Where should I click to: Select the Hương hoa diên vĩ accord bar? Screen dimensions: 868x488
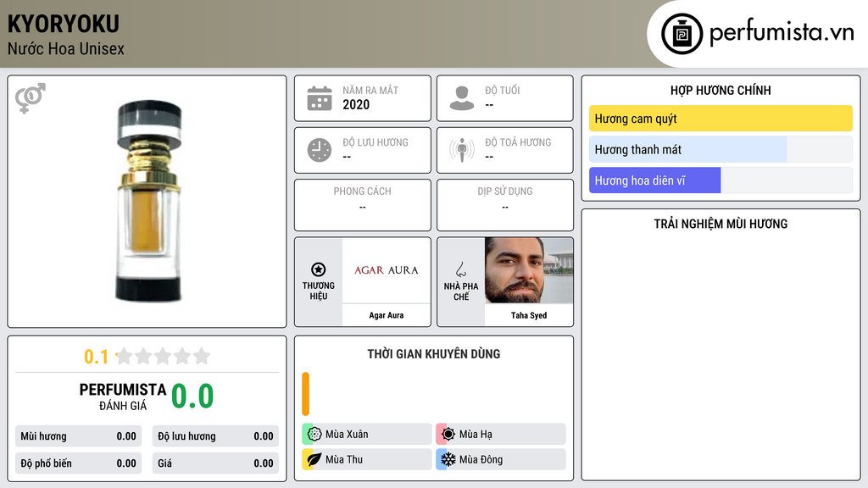tap(721, 180)
